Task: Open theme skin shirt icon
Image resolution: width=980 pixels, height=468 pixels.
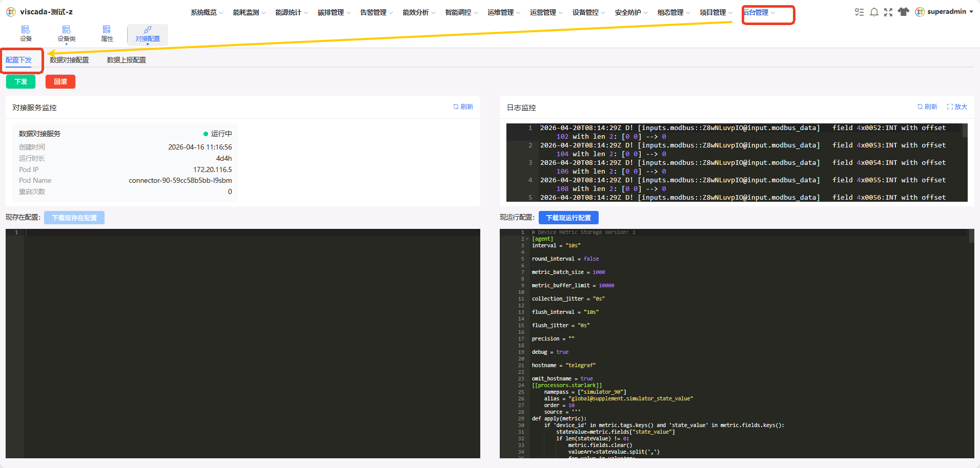Action: coord(904,12)
